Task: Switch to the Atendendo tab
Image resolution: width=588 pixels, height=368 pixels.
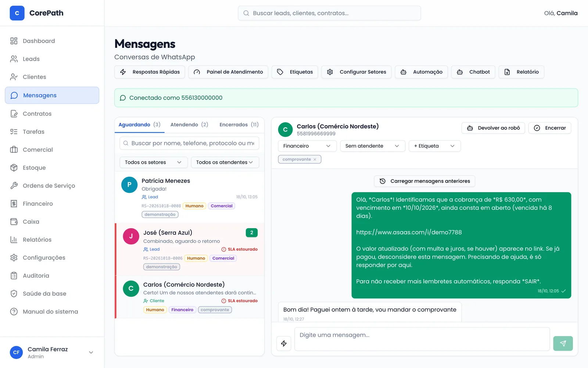Action: [x=189, y=125]
